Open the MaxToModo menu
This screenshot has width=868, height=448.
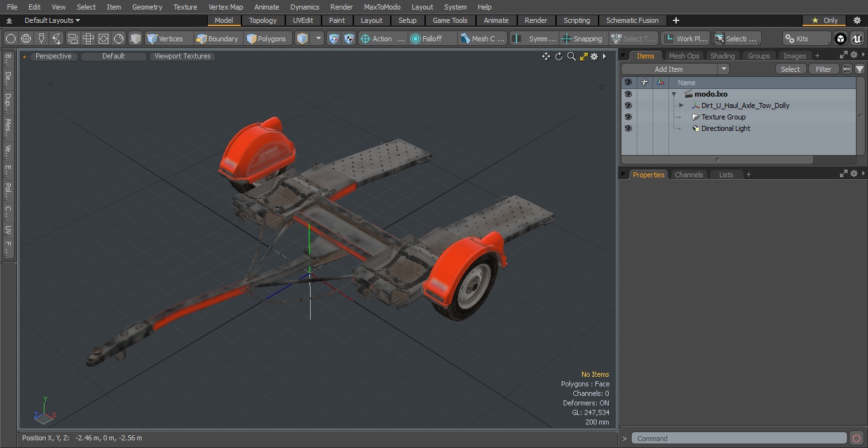[382, 7]
